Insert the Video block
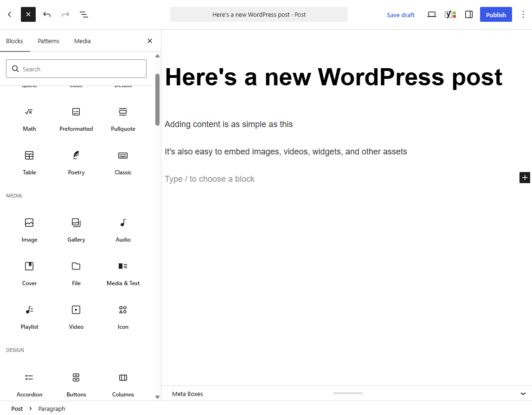Viewport: 532px width, 415px height. (76, 318)
